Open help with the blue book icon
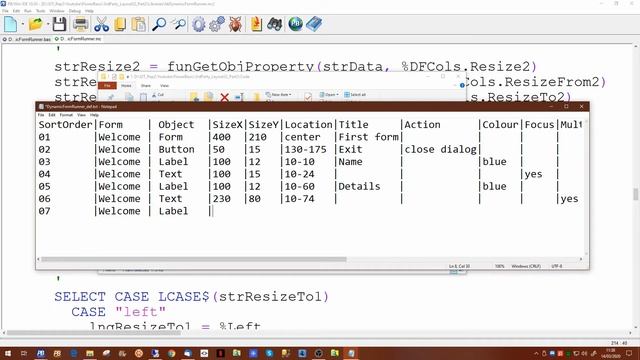 [314, 24]
